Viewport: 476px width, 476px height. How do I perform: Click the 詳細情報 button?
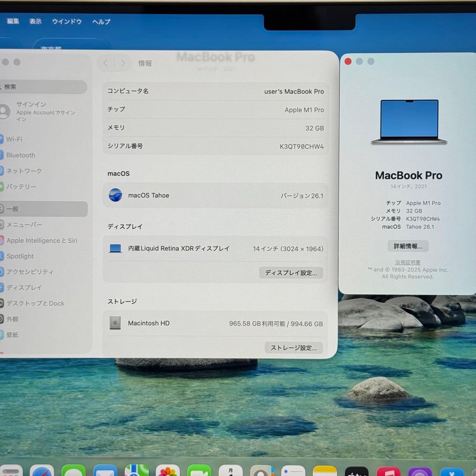pos(407,246)
